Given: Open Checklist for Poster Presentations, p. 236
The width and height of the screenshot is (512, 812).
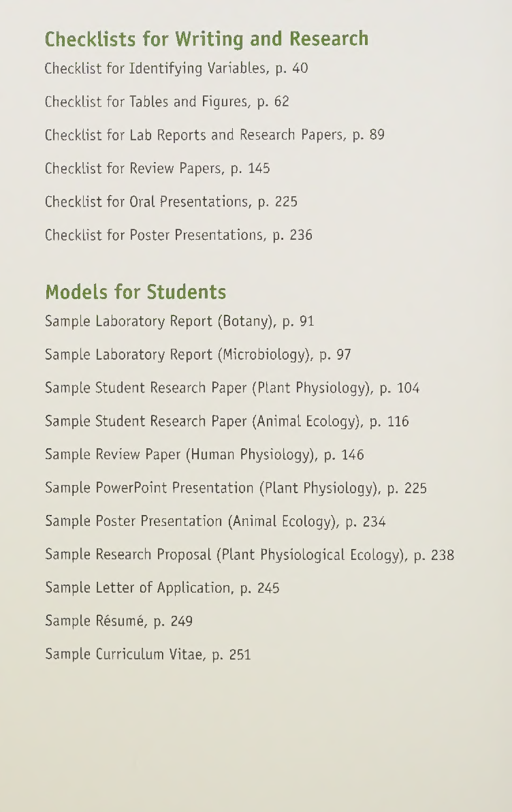Looking at the screenshot, I should click(x=178, y=235).
